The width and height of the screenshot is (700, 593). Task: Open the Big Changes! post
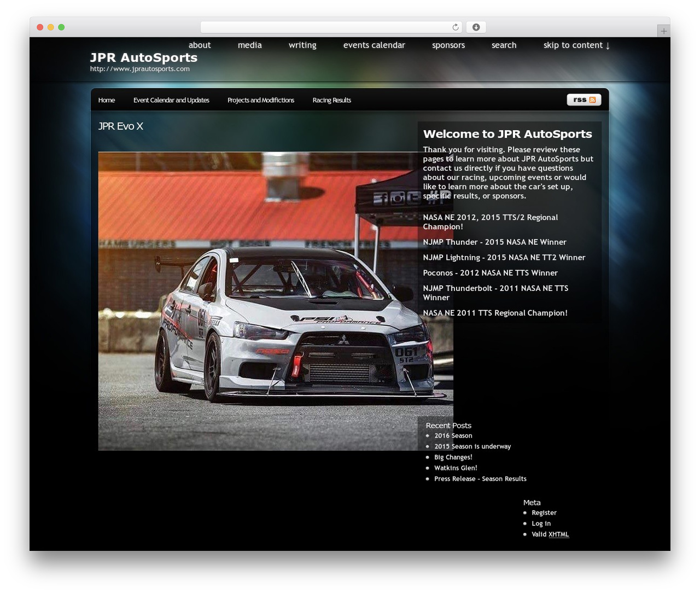(453, 457)
